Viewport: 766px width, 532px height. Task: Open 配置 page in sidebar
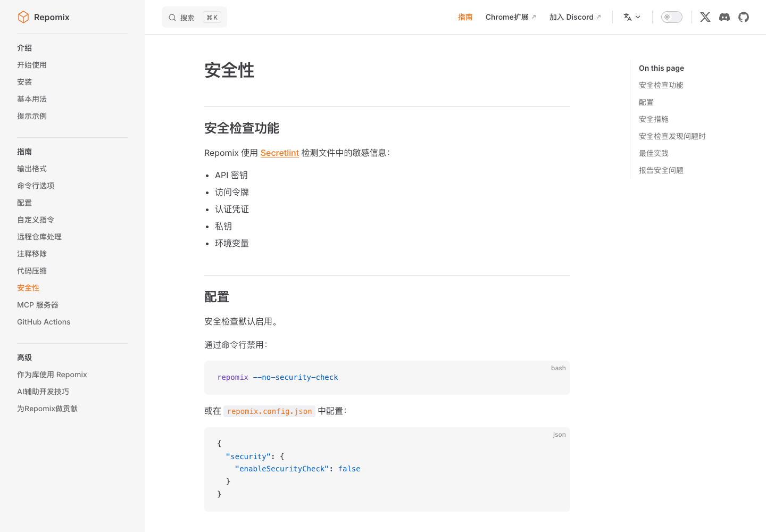(24, 203)
